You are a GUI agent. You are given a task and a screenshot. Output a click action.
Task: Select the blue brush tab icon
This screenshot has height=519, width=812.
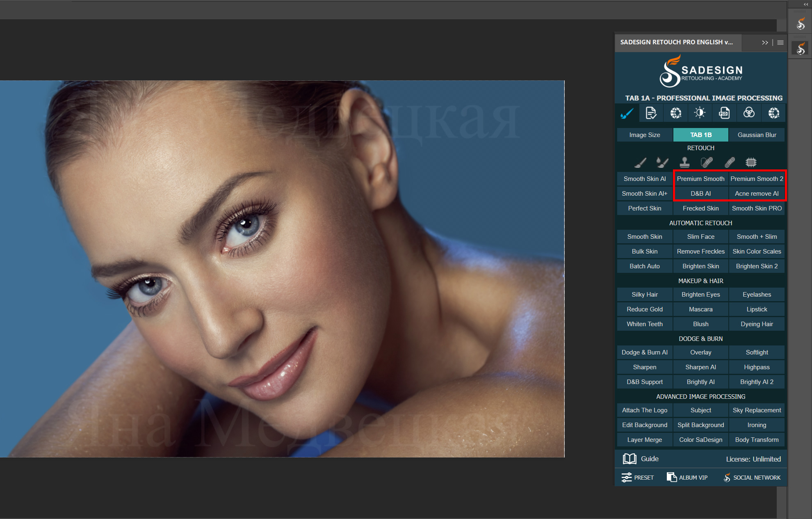pyautogui.click(x=627, y=113)
